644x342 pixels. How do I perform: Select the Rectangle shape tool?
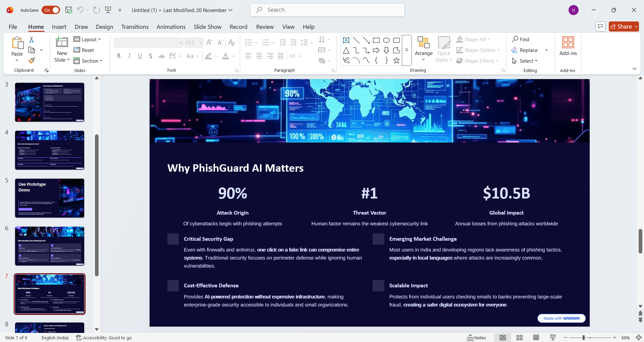[376, 40]
